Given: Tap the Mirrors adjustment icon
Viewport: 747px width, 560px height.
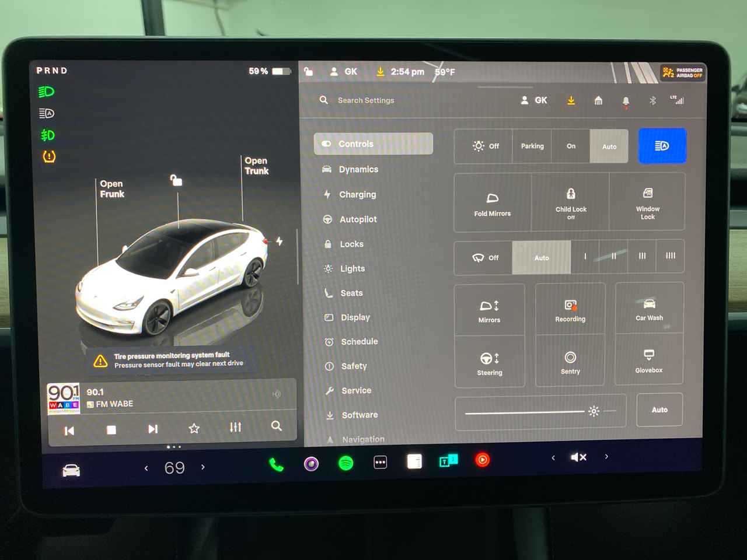Looking at the screenshot, I should click(490, 309).
